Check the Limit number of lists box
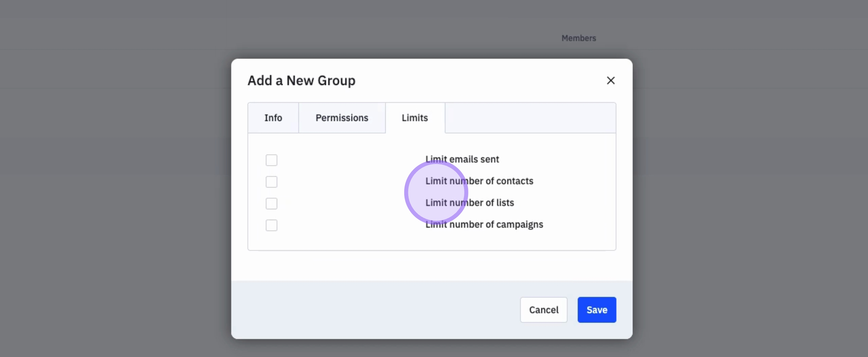Image resolution: width=868 pixels, height=357 pixels. [x=271, y=204]
